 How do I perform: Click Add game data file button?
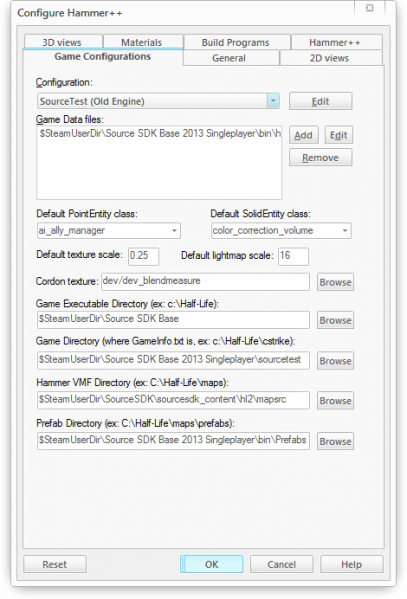[303, 135]
